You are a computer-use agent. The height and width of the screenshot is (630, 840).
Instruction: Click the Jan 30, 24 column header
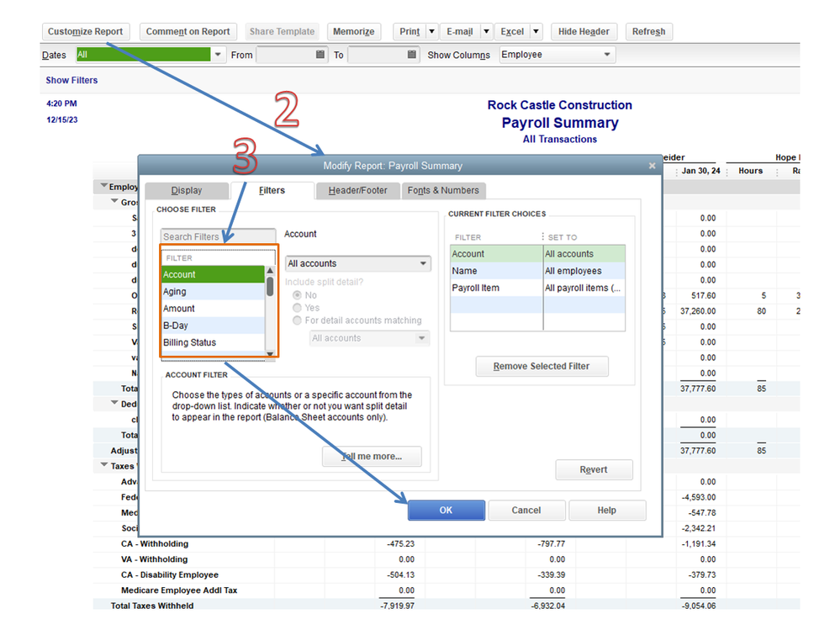point(700,171)
